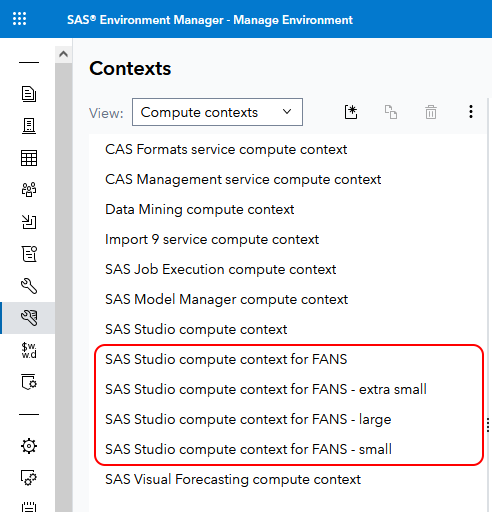Open the User-defined Formats $w.d icon

(29, 350)
